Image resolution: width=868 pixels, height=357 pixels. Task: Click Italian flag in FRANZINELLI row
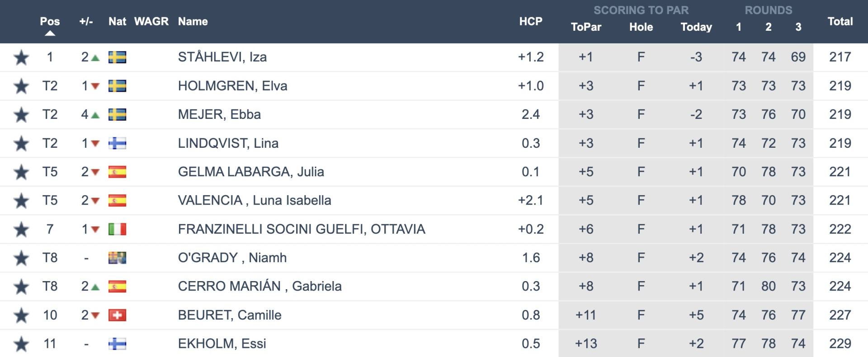point(117,229)
